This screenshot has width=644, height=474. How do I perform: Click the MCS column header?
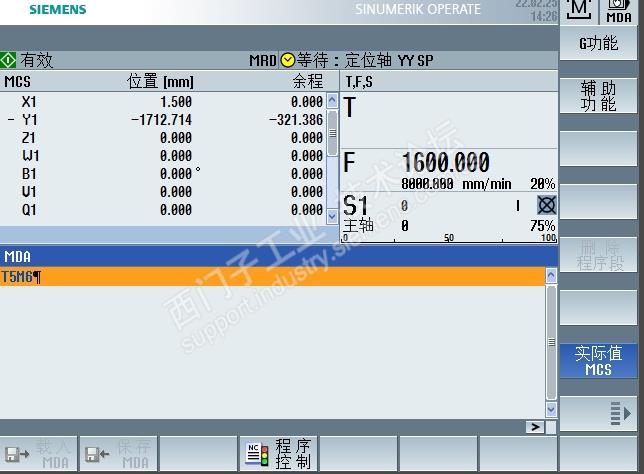click(17, 82)
